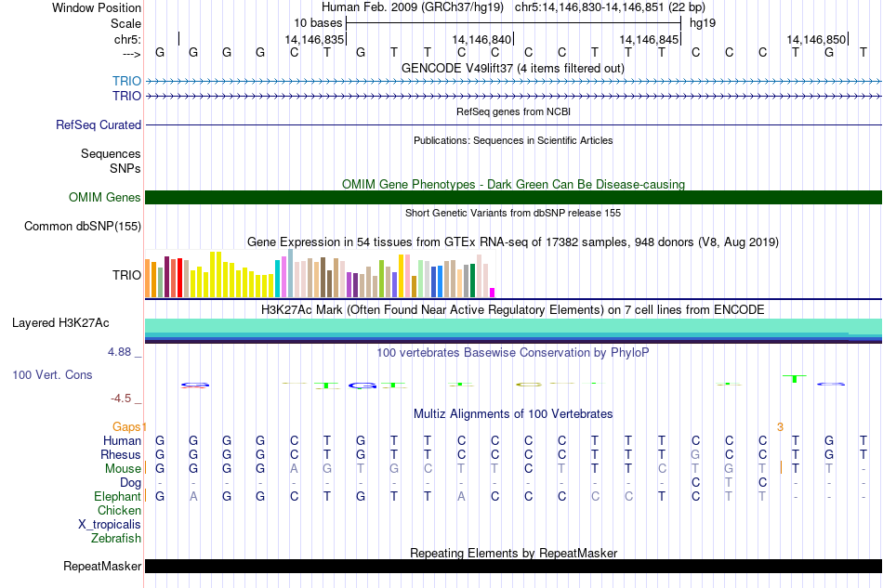
Task: Open the Gene Expression in 54 tissues title
Action: [x=513, y=242]
